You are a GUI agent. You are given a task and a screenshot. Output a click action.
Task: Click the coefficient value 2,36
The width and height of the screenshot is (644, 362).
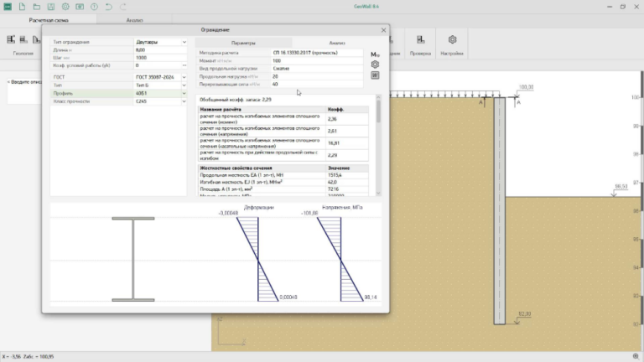332,119
